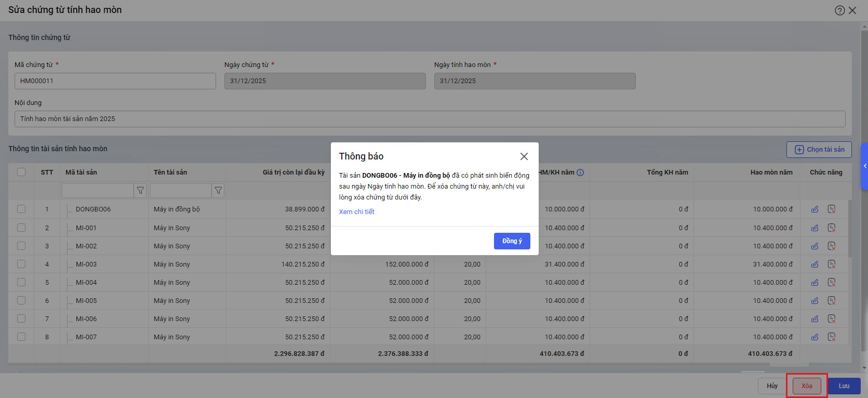The width and height of the screenshot is (868, 398).
Task: Click the help question mark icon
Action: pyautogui.click(x=839, y=10)
